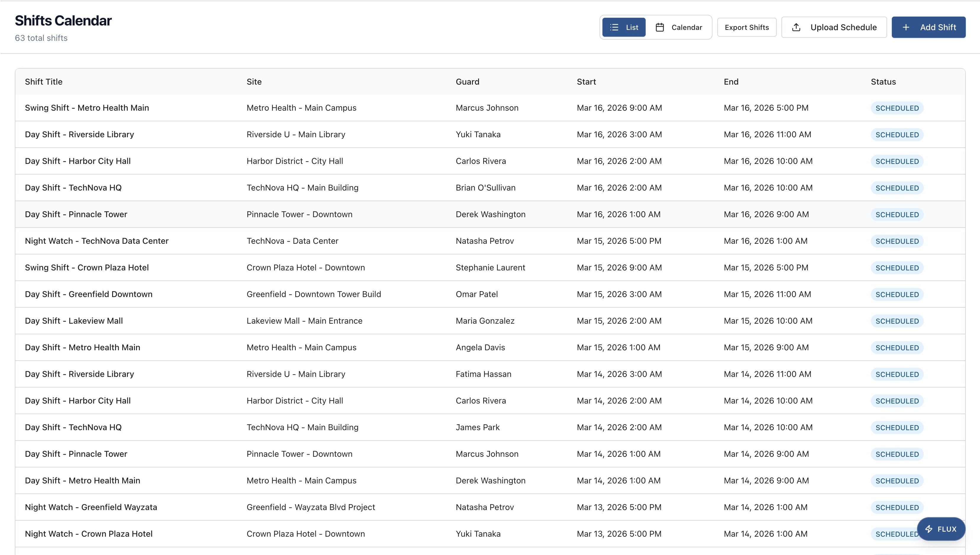Click SCHEDULED badge for Day Shift - Lakeview Mall

click(x=897, y=321)
